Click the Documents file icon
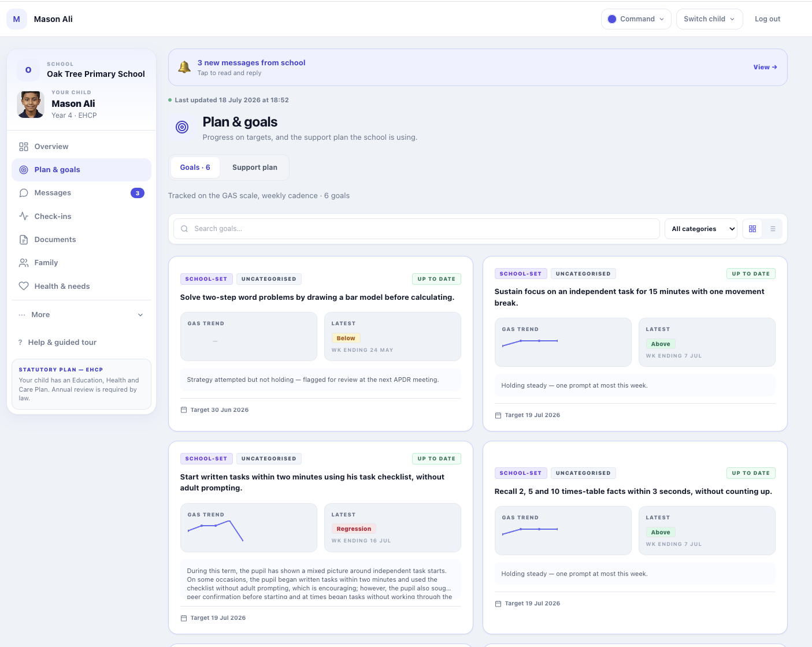The height and width of the screenshot is (647, 812). point(24,240)
